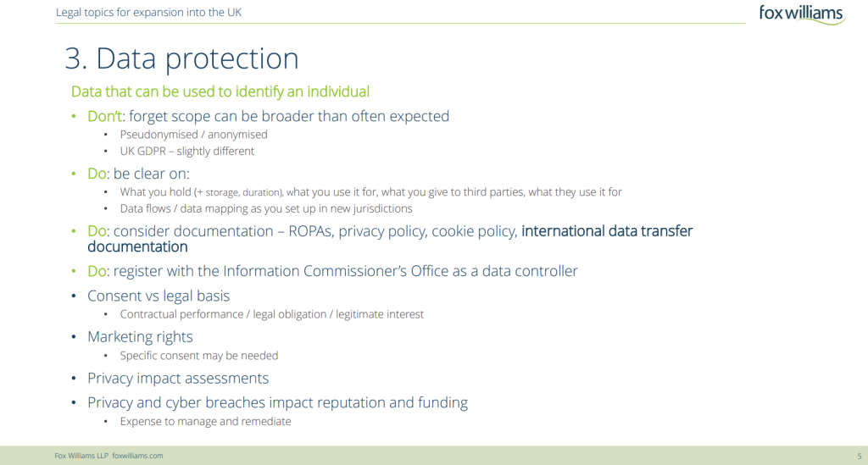Click the 'Pseudonymised / anonymised' sub-bullet
Viewport: 868px width, 465px height.
point(194,135)
